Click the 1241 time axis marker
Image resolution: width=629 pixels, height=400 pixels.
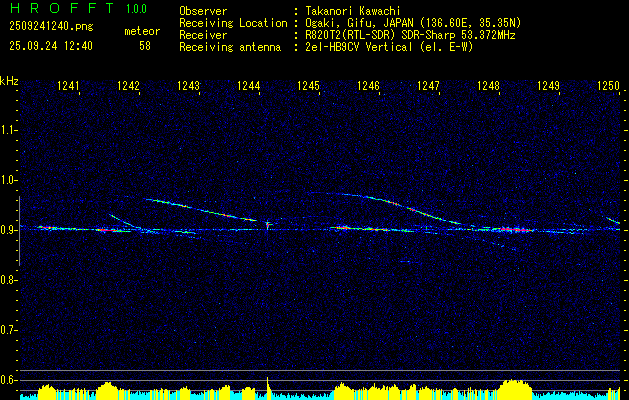[x=68, y=85]
